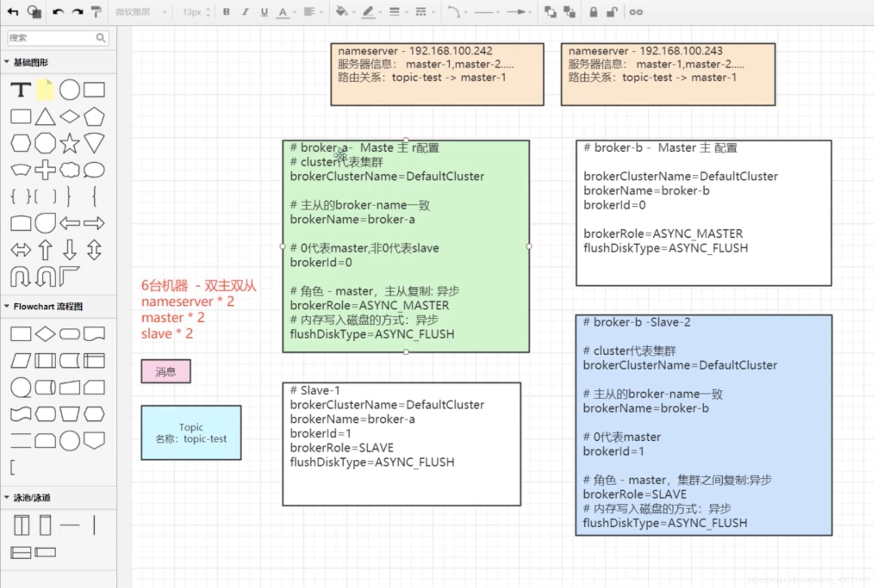Select the five-point star shape
The image size is (874, 588).
point(69,143)
